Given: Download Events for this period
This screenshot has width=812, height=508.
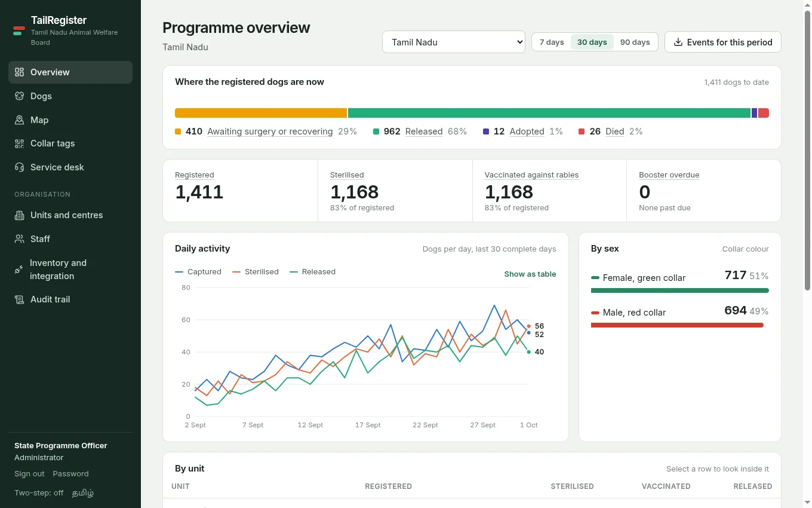Looking at the screenshot, I should click(x=723, y=42).
